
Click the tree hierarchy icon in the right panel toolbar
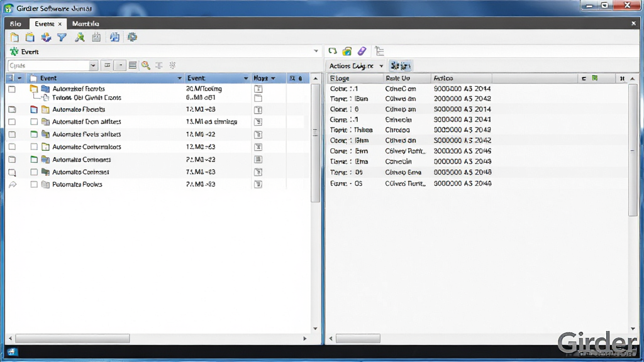click(x=379, y=52)
